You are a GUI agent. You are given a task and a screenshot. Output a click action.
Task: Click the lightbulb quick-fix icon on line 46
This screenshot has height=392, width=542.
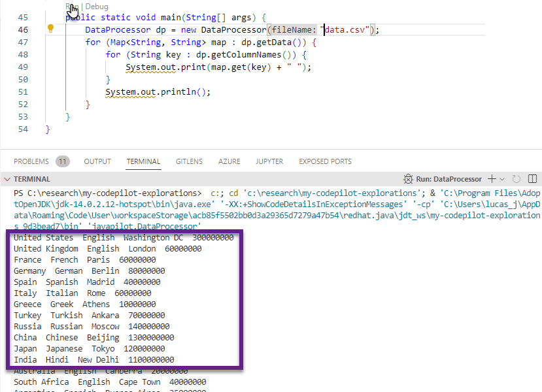[50, 29]
